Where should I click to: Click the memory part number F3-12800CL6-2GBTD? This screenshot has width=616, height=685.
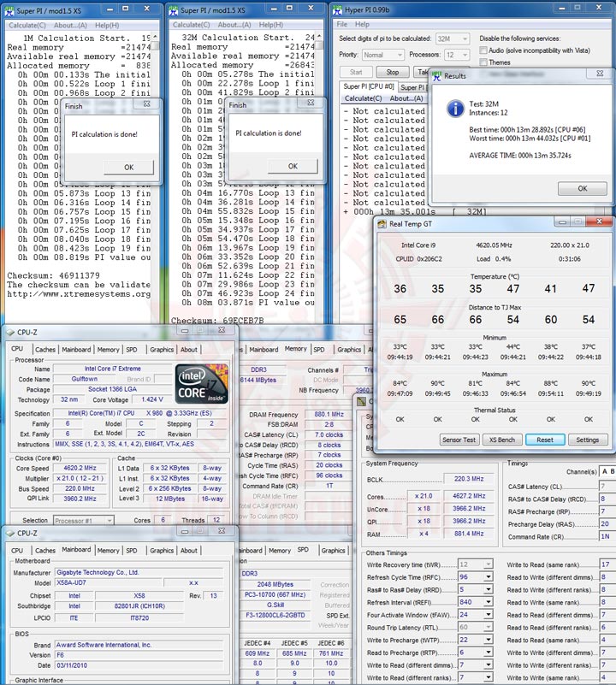[x=275, y=615]
